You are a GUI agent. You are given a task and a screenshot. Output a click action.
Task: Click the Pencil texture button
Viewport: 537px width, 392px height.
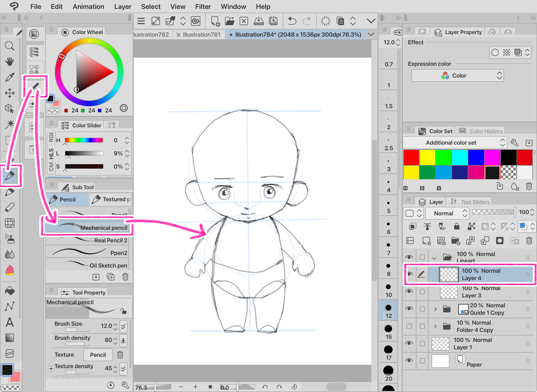tap(98, 355)
